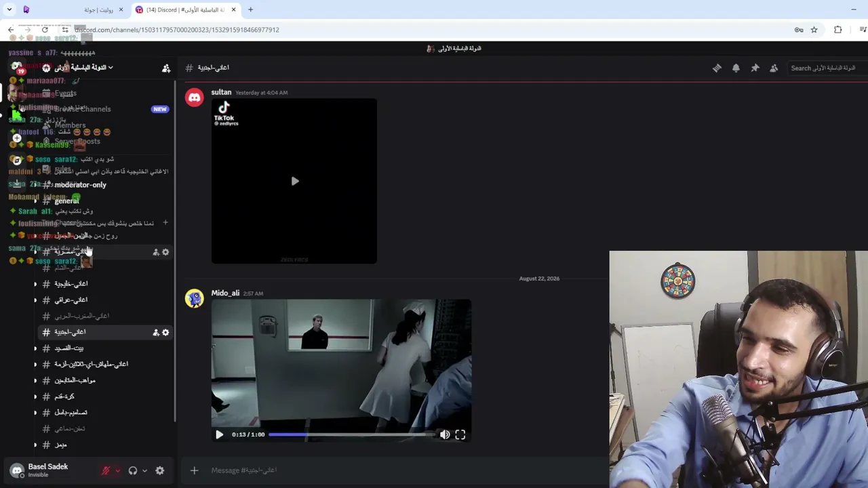Screen dimensions: 868x488
Task: Open settings gear for اغاني-اجنبية channel
Action: pos(165,332)
